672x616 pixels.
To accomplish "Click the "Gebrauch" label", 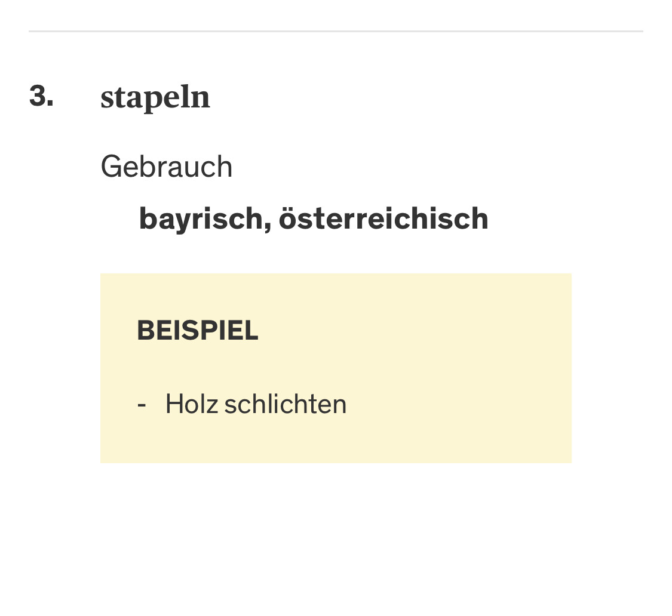I will coord(167,167).
